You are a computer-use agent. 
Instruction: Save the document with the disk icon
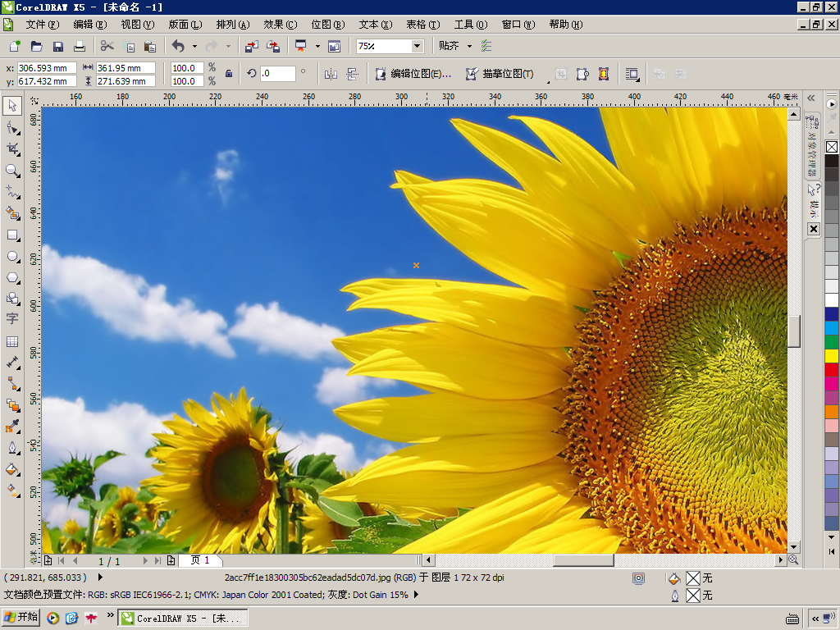(58, 46)
